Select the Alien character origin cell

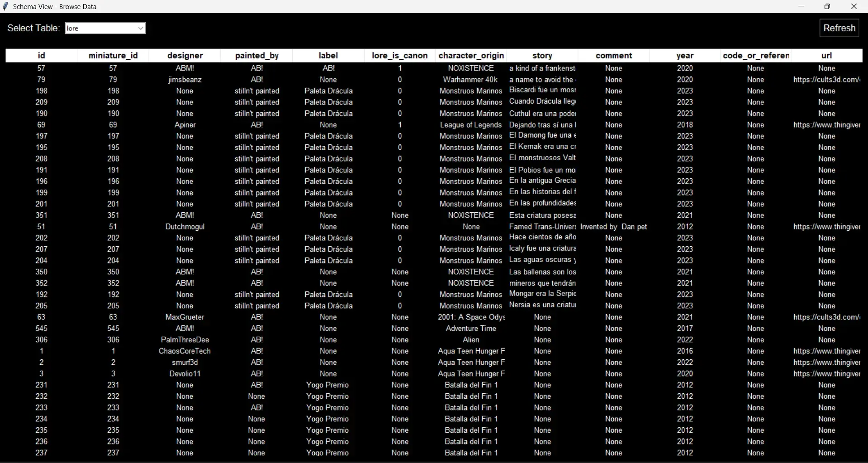coord(471,340)
